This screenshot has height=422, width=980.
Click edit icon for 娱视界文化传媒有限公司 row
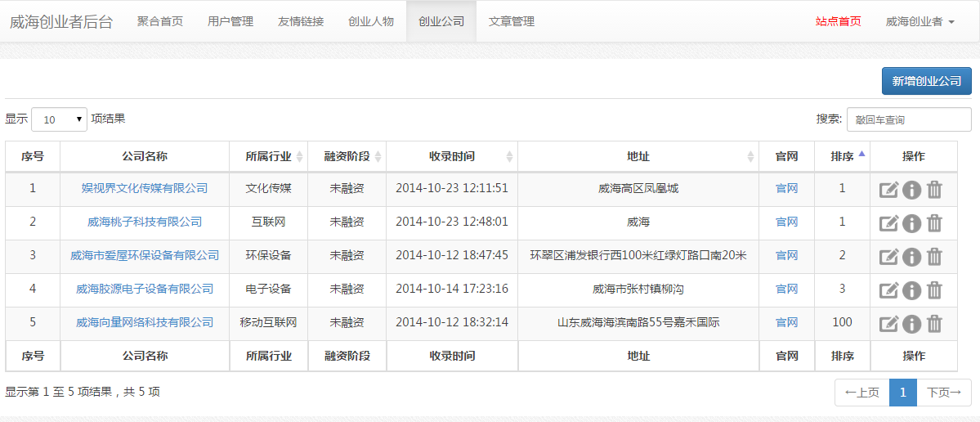(888, 190)
